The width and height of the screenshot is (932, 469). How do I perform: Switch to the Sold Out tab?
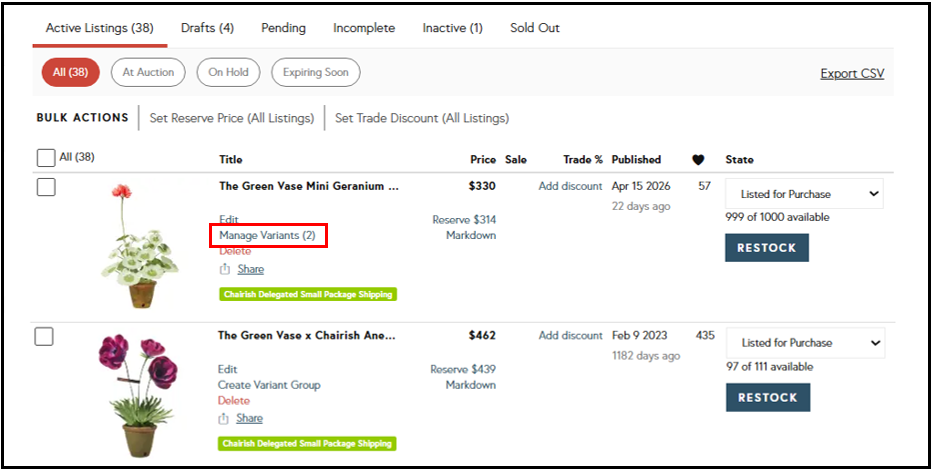[x=535, y=28]
